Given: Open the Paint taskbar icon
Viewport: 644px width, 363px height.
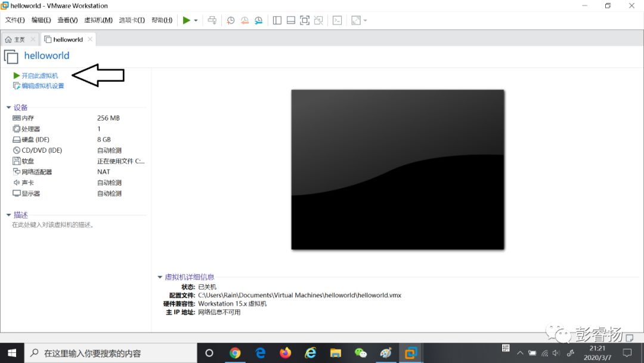Looking at the screenshot, I should [386, 353].
